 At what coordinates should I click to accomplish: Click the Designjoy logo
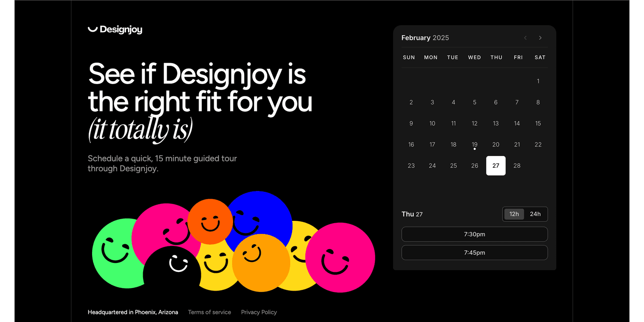tap(115, 30)
